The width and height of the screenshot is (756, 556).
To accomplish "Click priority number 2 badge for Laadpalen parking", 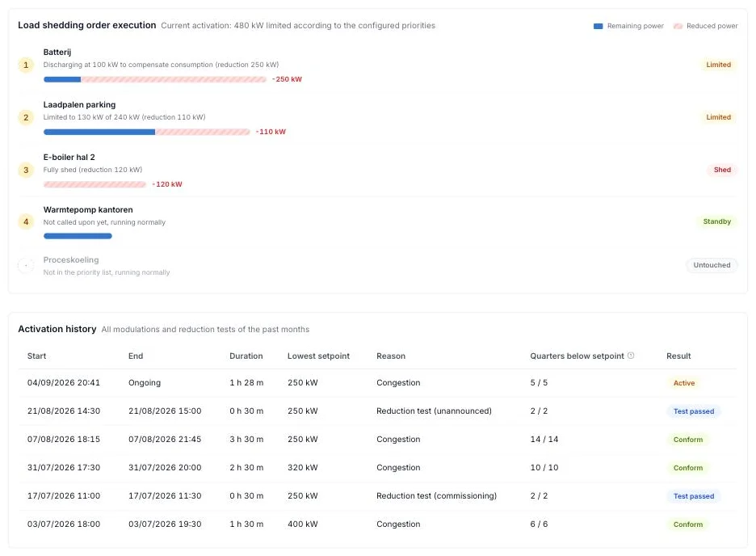I will point(26,117).
